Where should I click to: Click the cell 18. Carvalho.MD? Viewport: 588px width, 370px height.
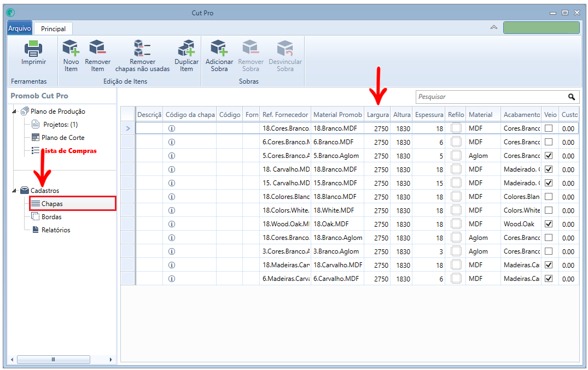click(x=286, y=169)
